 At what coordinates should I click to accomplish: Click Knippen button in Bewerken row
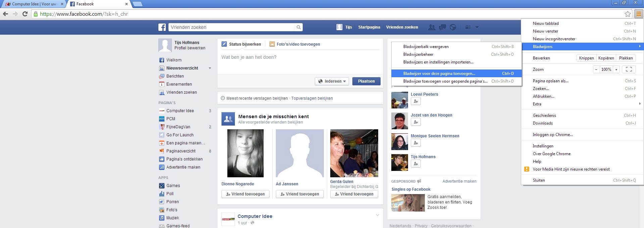(x=586, y=58)
